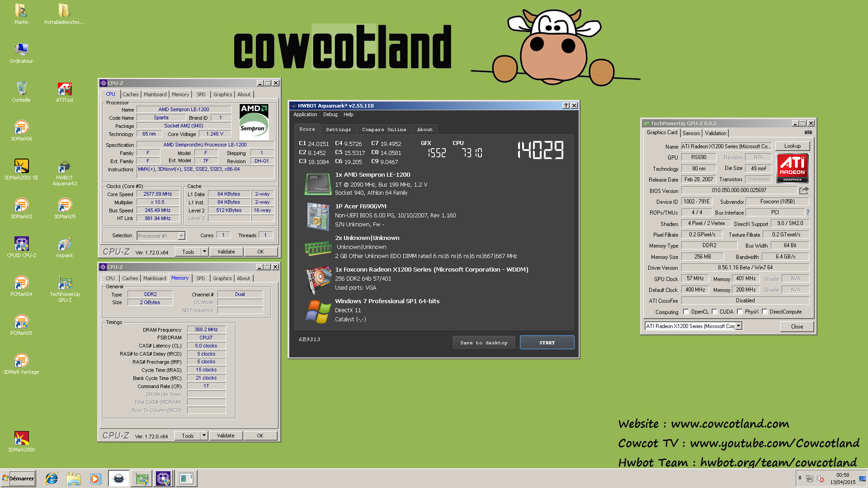868x488 pixels.
Task: Switch to Mainboard tab in upper CPU-Z
Action: [x=155, y=94]
